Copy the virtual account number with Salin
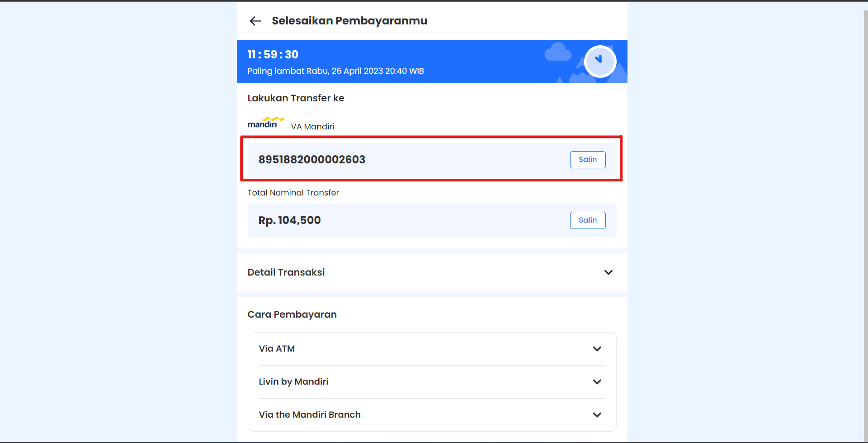868x443 pixels. 587,160
